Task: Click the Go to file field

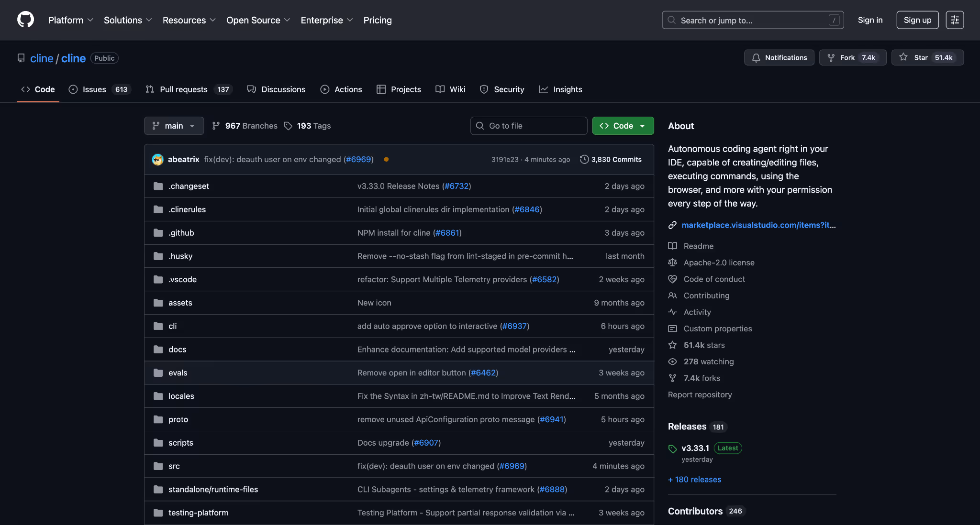Action: (528, 126)
